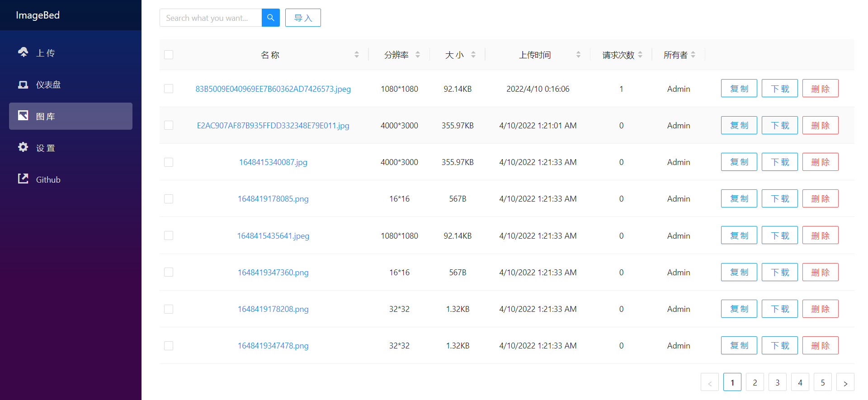
Task: Open 1648419347478.png link
Action: pyautogui.click(x=273, y=346)
